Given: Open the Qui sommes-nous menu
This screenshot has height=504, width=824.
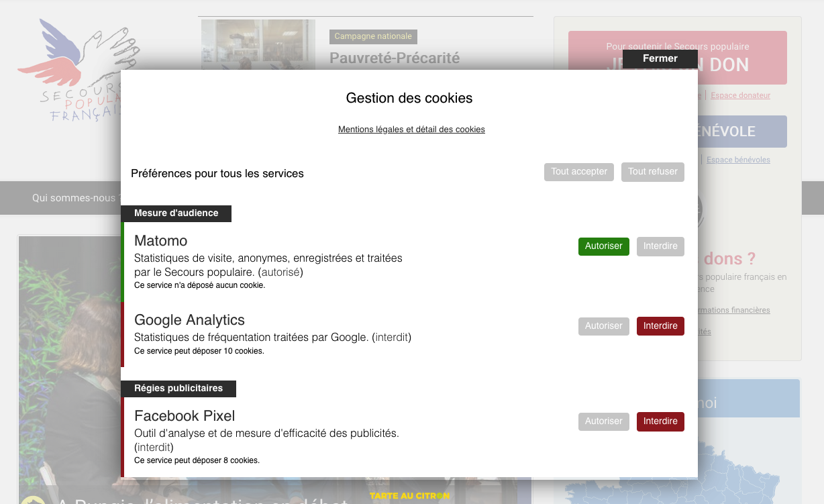Looking at the screenshot, I should point(74,198).
